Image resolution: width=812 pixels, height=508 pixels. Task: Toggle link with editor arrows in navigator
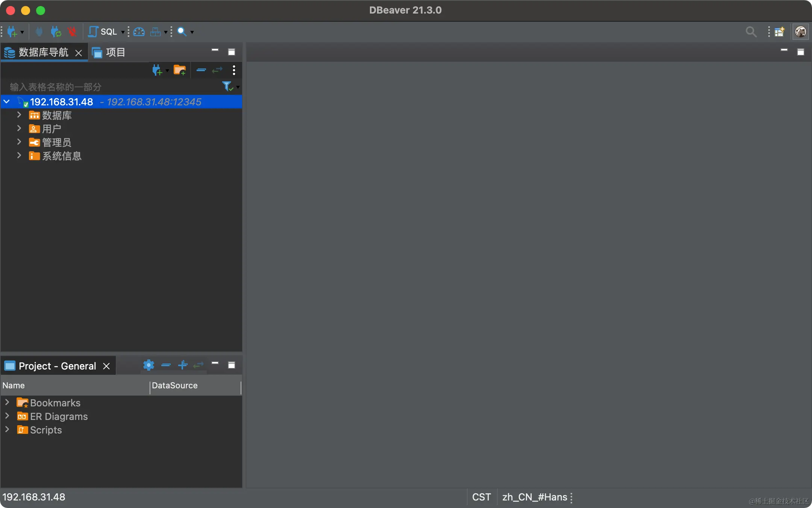pyautogui.click(x=217, y=70)
